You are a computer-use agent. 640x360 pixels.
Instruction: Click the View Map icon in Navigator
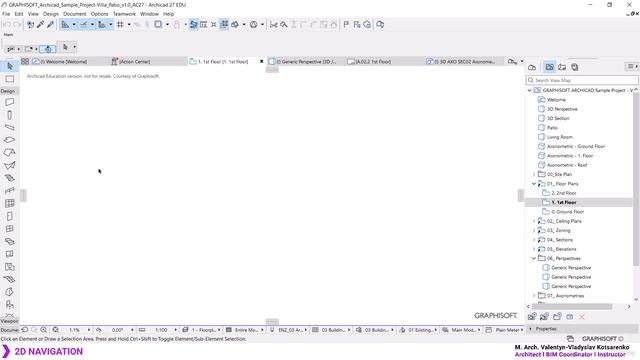549,67
